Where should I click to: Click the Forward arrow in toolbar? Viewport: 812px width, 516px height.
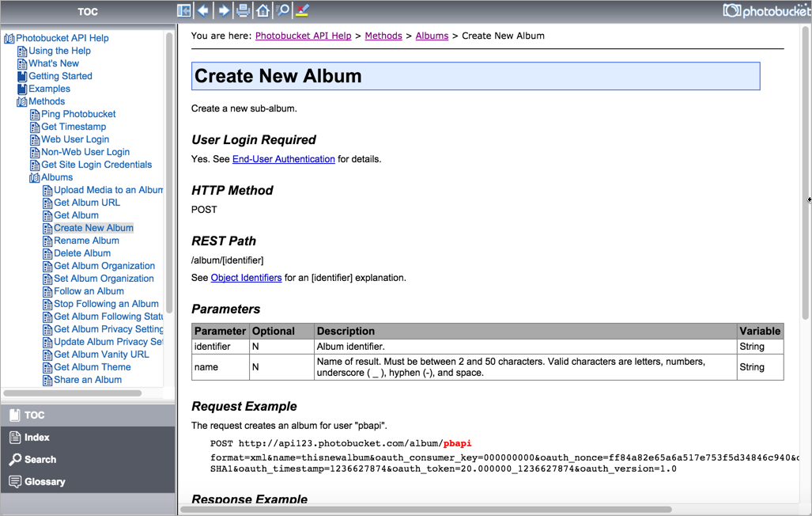[224, 10]
